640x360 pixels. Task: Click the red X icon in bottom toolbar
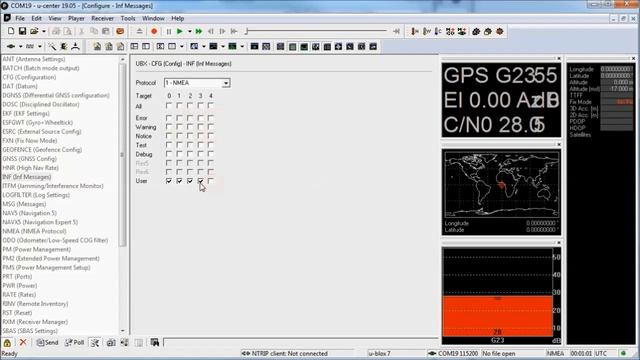tap(23, 342)
